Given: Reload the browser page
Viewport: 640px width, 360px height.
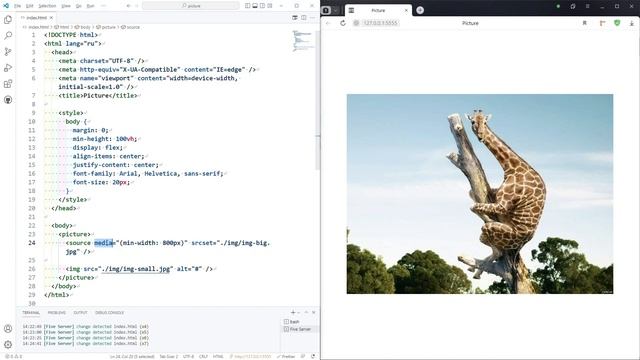Looking at the screenshot, I should coord(343,23).
